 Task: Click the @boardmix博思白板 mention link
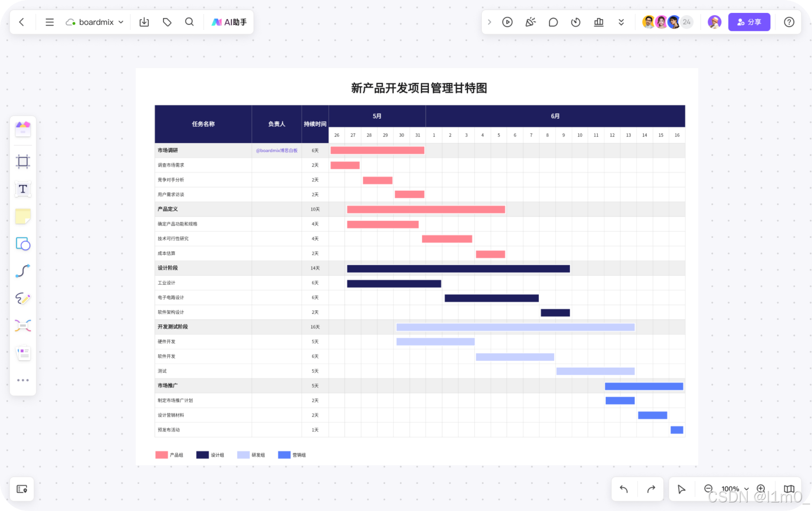click(277, 151)
